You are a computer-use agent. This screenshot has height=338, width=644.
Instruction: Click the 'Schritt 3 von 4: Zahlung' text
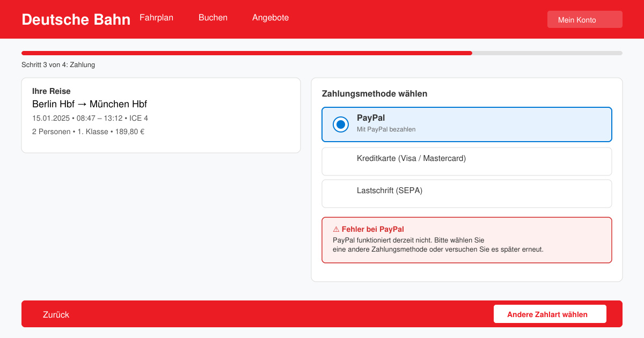click(58, 65)
